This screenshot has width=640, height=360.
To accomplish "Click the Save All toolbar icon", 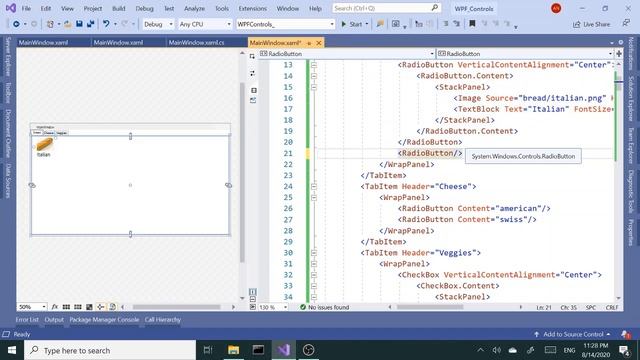I will pos(90,24).
